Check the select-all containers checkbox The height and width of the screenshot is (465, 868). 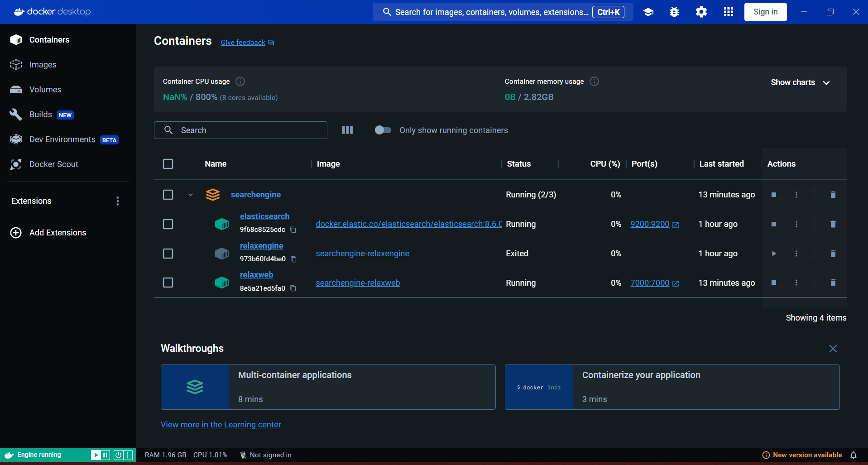[168, 164]
